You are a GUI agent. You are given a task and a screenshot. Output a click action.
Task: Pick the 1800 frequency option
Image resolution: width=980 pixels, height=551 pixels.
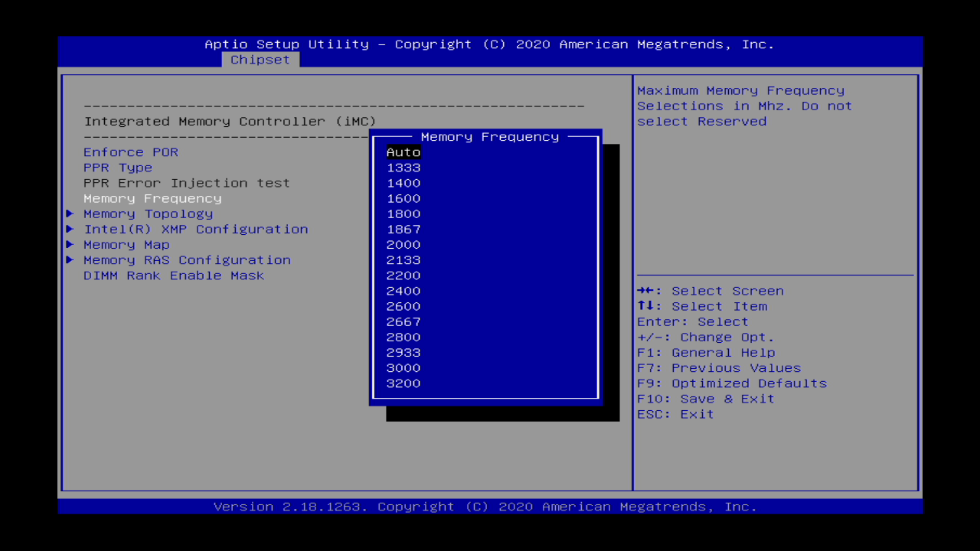(403, 214)
